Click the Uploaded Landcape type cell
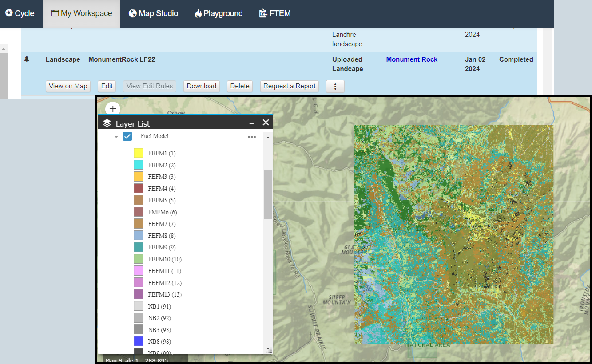 click(x=348, y=64)
